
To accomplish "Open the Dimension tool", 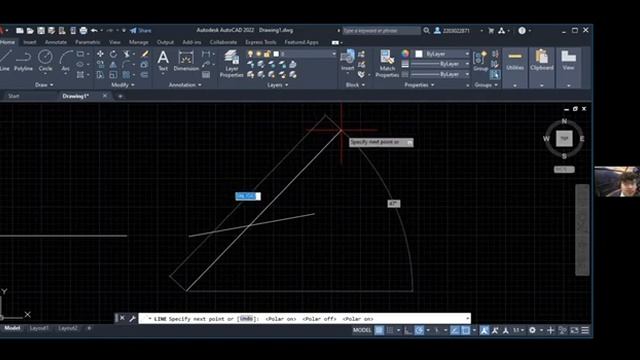I will click(186, 60).
